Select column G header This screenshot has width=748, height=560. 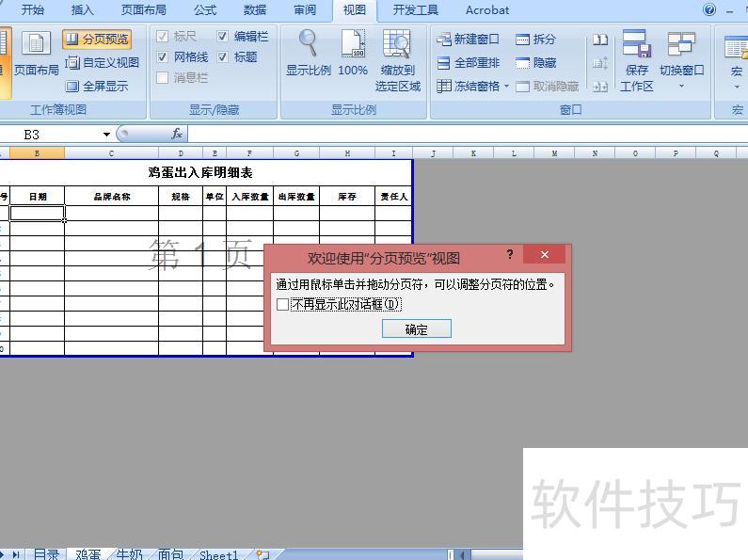click(x=296, y=153)
